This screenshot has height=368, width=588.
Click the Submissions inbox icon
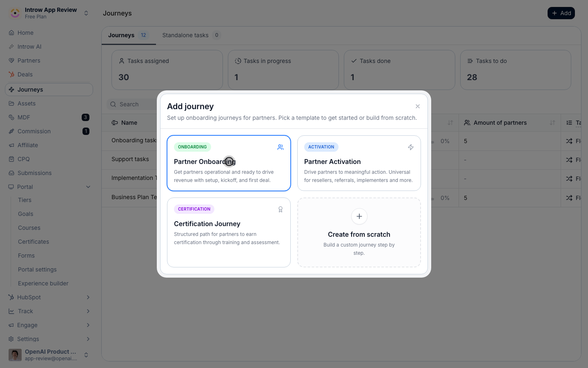coord(11,173)
